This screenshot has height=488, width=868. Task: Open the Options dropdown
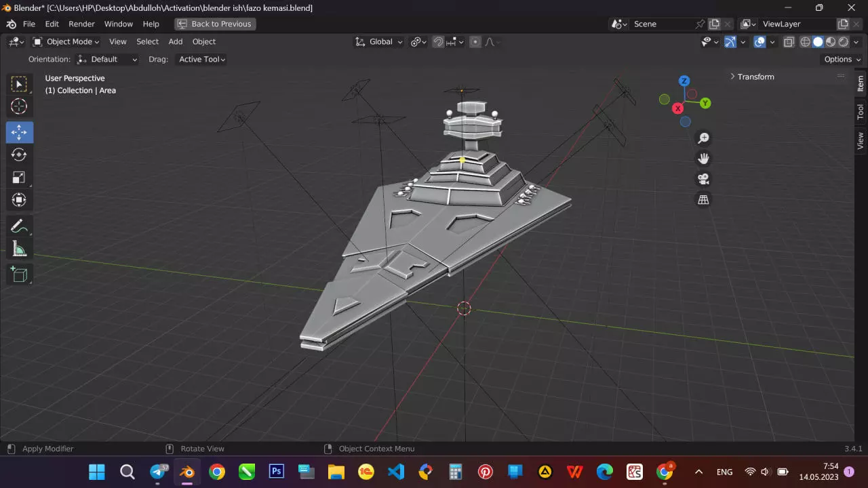coord(842,60)
